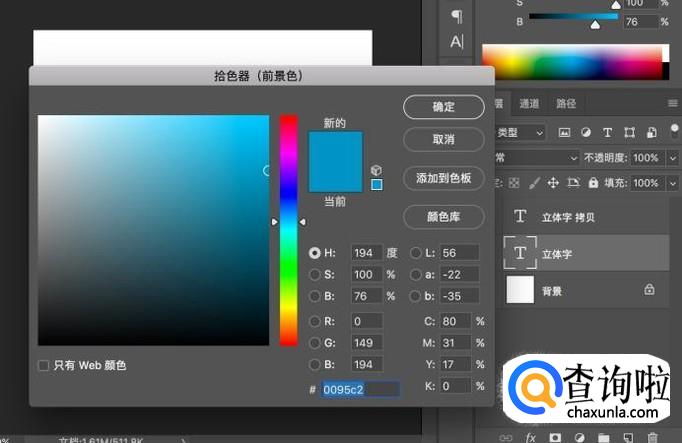This screenshot has height=443, width=682.
Task: Select the G green radio button
Action: point(314,343)
